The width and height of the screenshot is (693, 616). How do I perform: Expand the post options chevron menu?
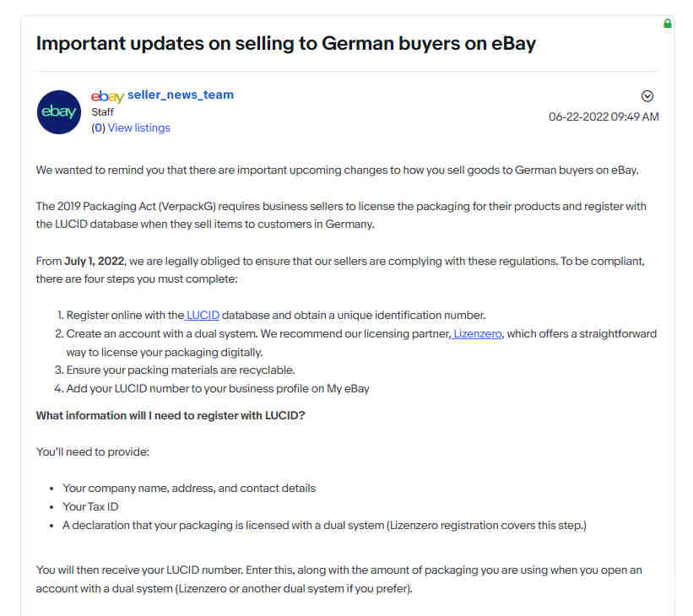647,96
